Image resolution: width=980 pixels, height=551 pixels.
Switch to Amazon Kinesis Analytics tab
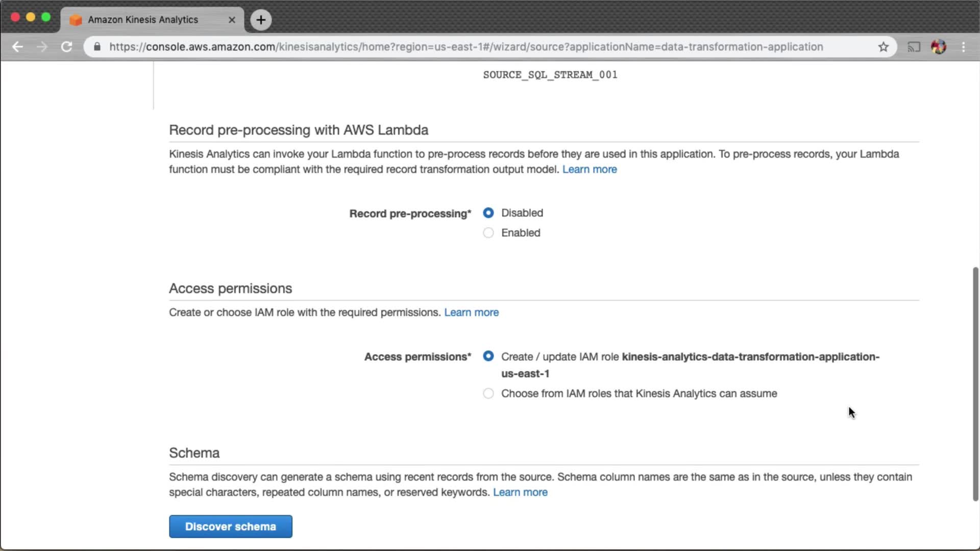click(143, 20)
